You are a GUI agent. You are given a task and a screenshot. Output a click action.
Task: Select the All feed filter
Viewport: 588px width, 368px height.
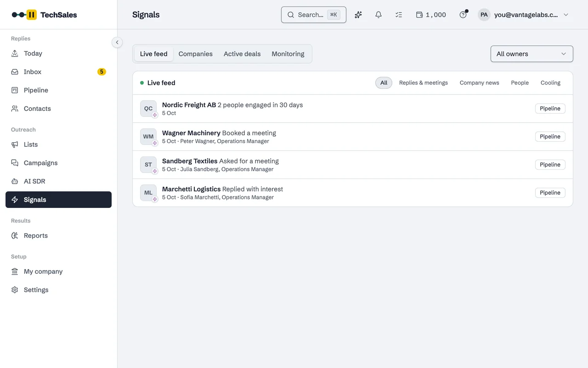point(384,83)
